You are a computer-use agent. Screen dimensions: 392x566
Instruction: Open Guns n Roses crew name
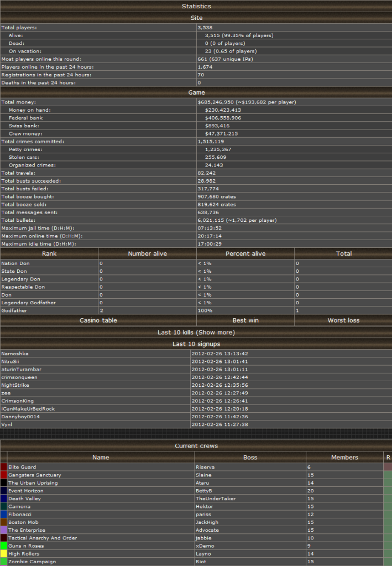click(26, 546)
